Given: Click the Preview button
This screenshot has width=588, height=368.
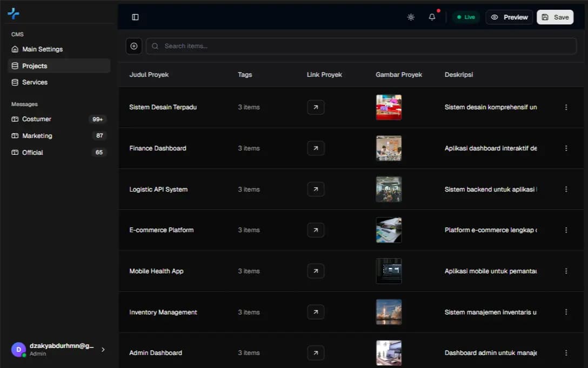Looking at the screenshot, I should (509, 17).
